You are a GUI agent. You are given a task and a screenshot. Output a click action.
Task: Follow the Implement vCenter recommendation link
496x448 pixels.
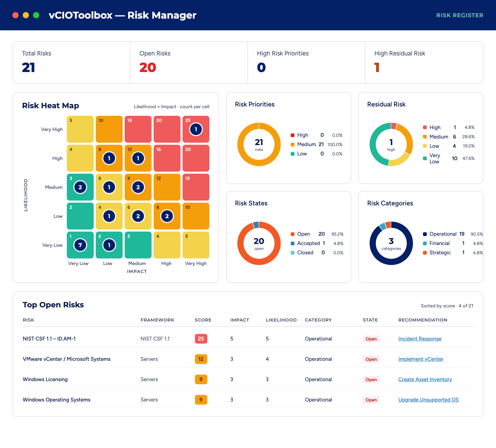point(421,359)
